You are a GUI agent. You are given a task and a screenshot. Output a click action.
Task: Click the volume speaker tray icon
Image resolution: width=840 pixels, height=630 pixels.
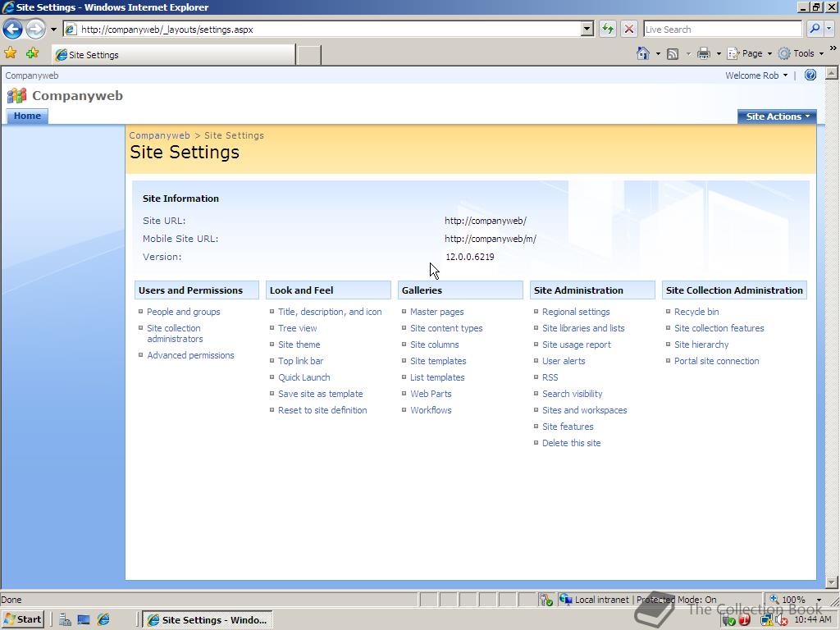pyautogui.click(x=781, y=620)
